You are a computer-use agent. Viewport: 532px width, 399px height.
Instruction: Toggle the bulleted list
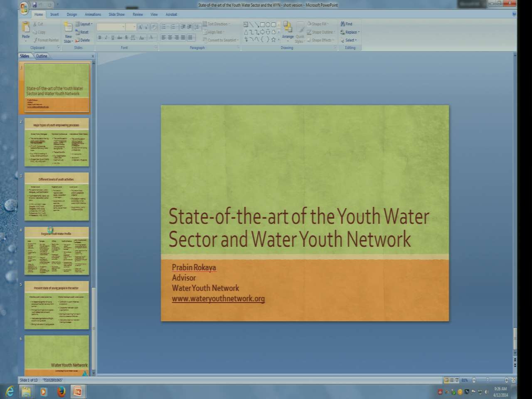[164, 27]
